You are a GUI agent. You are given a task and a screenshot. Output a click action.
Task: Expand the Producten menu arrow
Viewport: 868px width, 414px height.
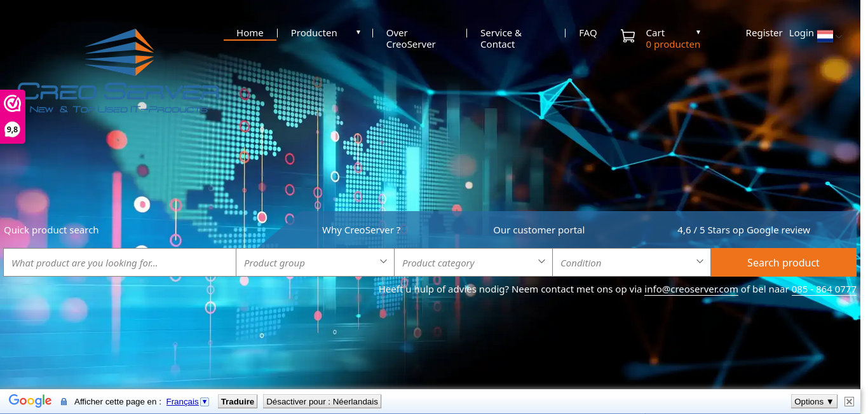358,32
